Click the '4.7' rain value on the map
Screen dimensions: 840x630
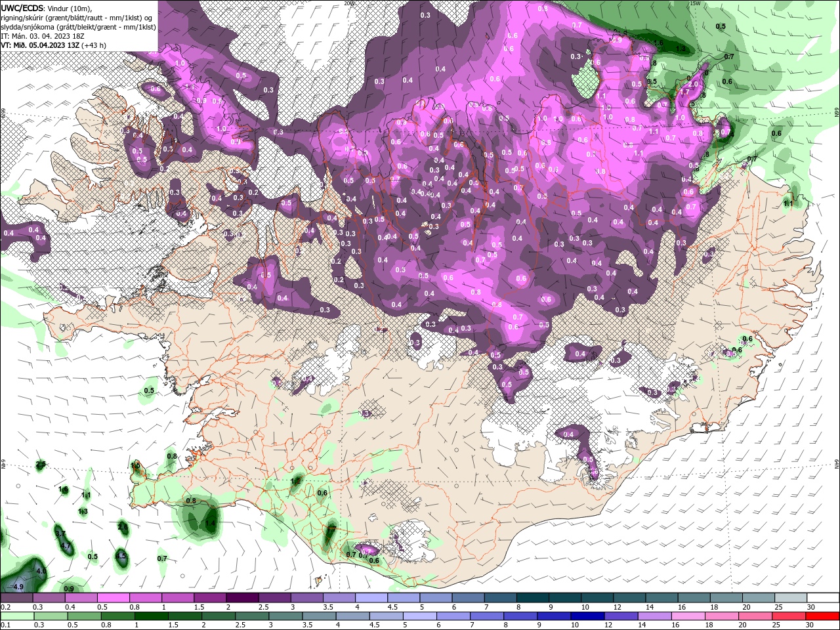pyautogui.click(x=65, y=546)
